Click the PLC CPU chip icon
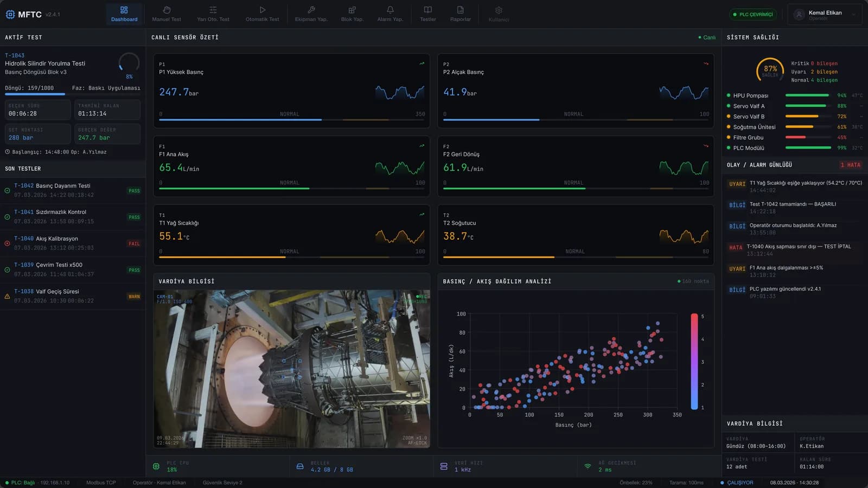The width and height of the screenshot is (868, 488). (x=156, y=466)
